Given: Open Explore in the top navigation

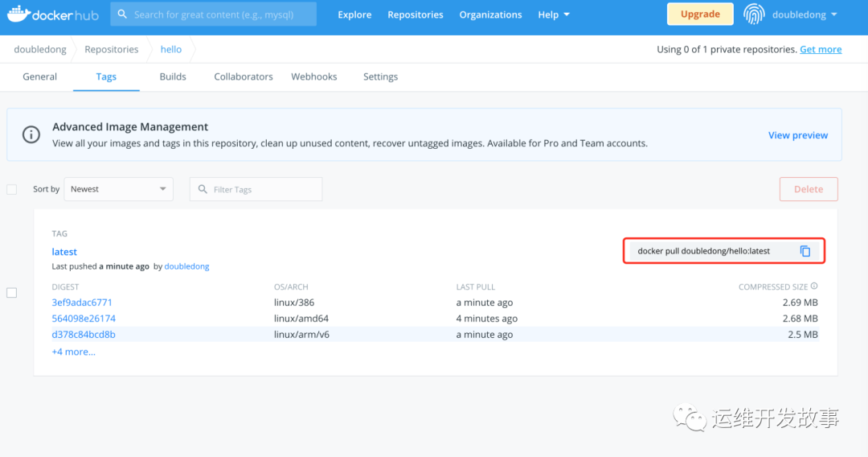Looking at the screenshot, I should (355, 14).
